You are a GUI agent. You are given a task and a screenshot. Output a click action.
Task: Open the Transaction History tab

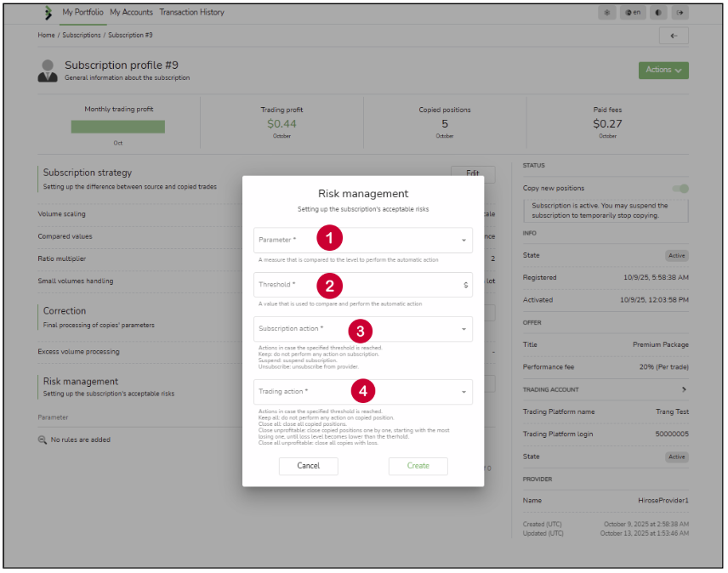(x=191, y=13)
